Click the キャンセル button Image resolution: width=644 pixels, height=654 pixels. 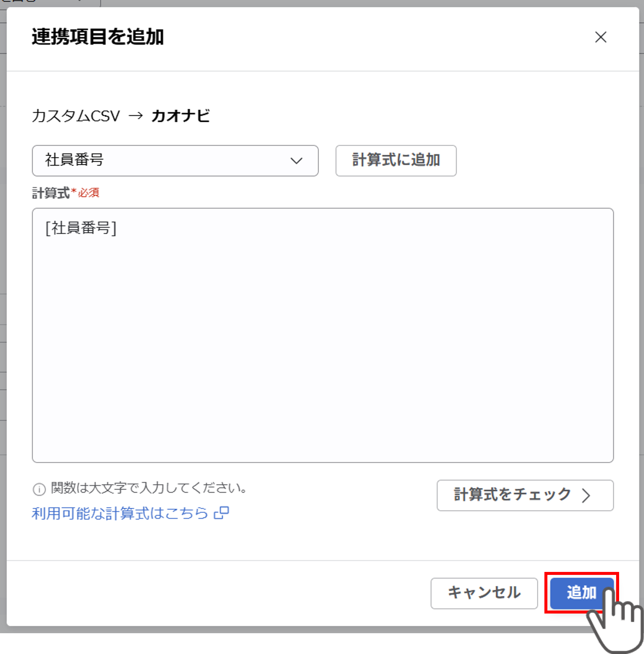coord(484,593)
